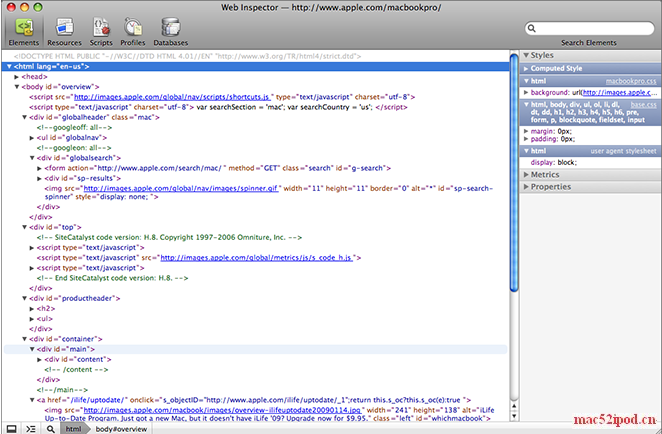662x434 pixels.
Task: Expand the ul id="globalnav" node
Action: click(x=32, y=138)
